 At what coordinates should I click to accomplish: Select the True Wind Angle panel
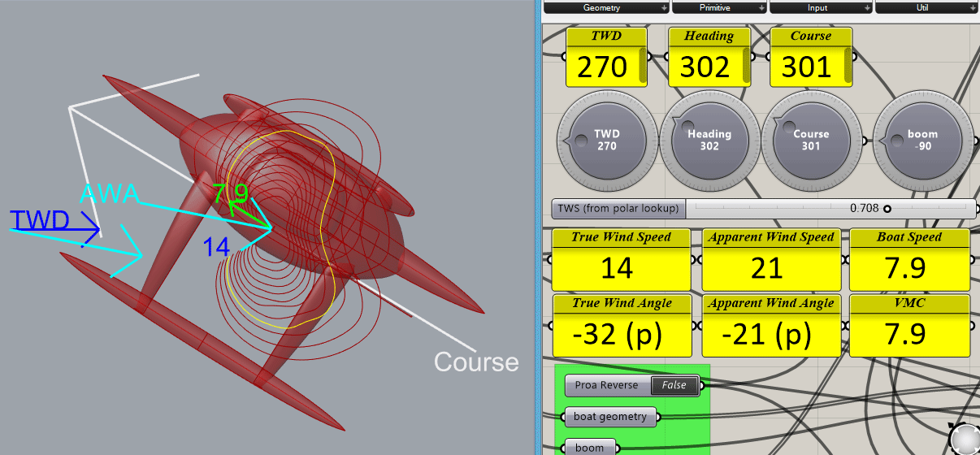pyautogui.click(x=621, y=325)
